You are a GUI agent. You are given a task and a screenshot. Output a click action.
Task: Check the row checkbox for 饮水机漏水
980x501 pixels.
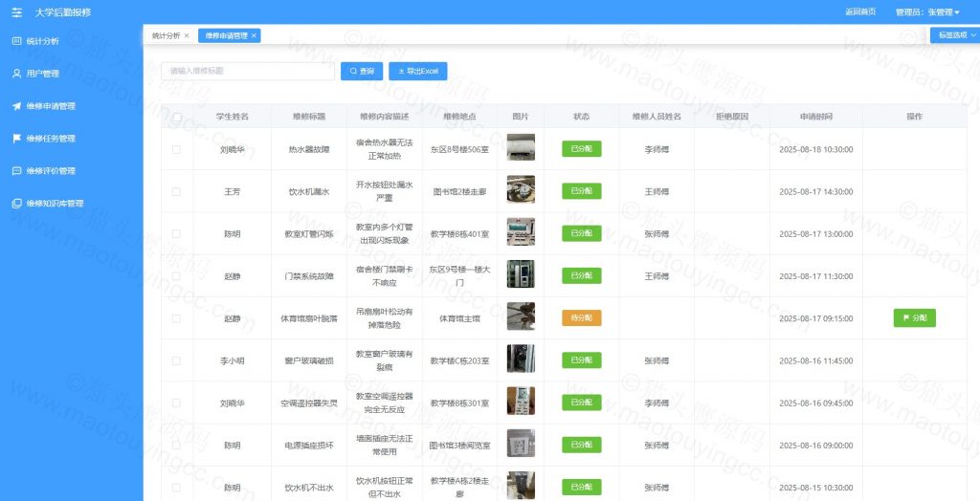pos(176,192)
